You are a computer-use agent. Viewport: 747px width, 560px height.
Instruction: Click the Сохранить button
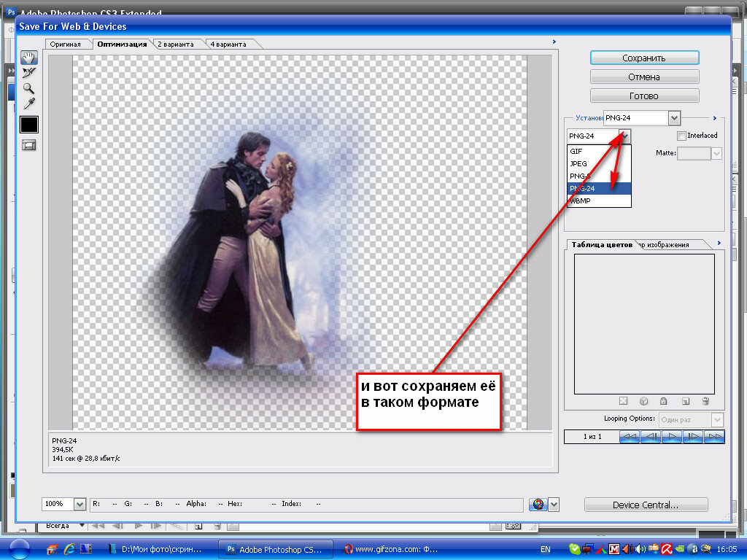(x=644, y=58)
